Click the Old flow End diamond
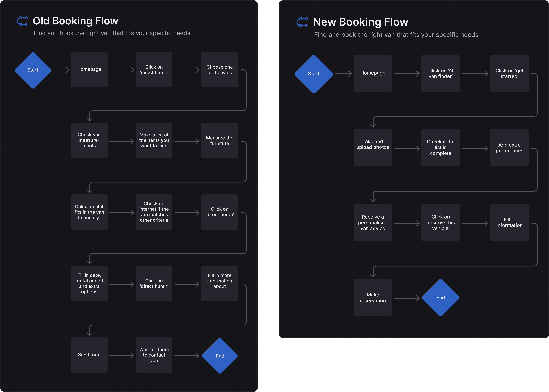Screen dimensions: 549x392 (x=220, y=356)
